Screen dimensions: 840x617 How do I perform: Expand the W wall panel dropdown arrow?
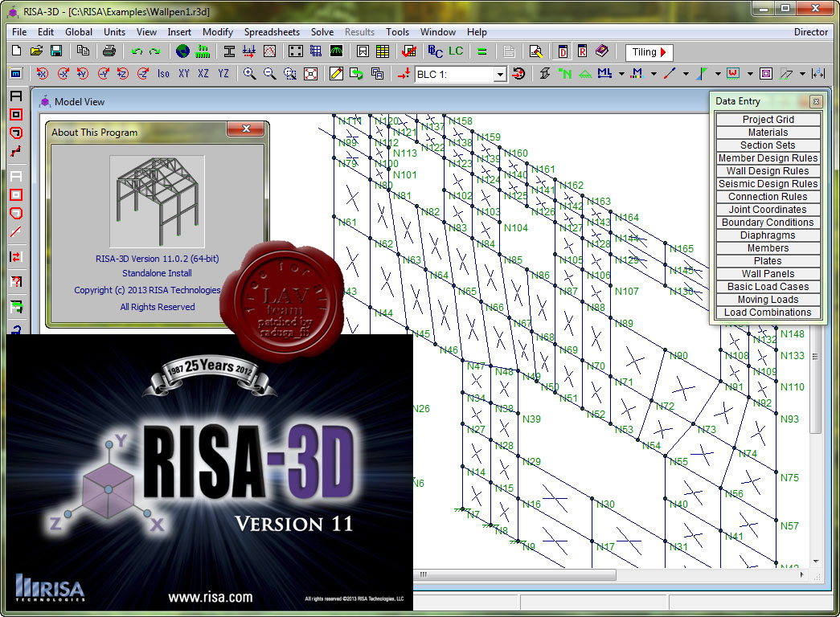click(750, 74)
